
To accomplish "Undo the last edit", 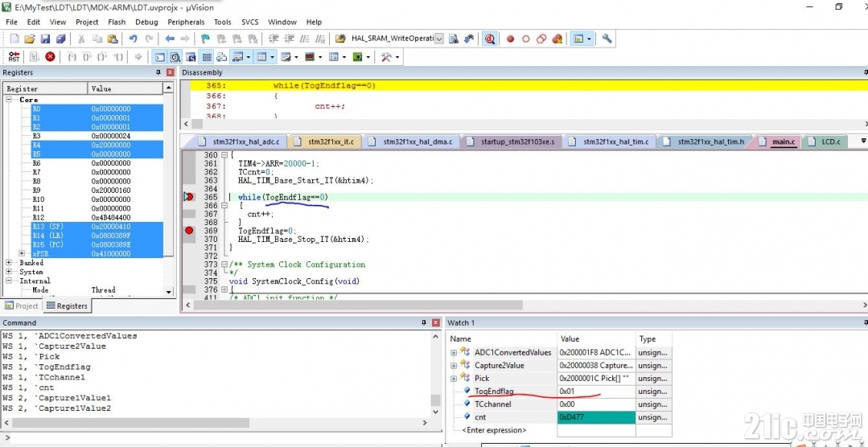I will [x=133, y=39].
